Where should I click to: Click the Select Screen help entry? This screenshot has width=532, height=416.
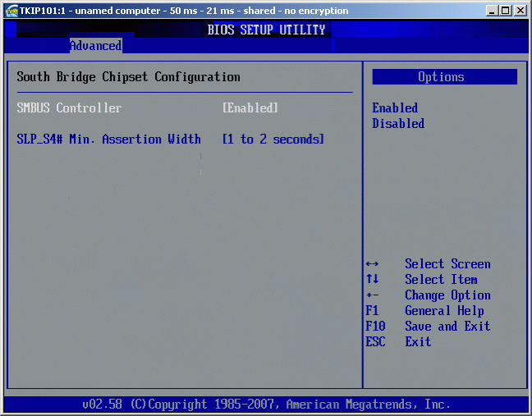point(447,263)
